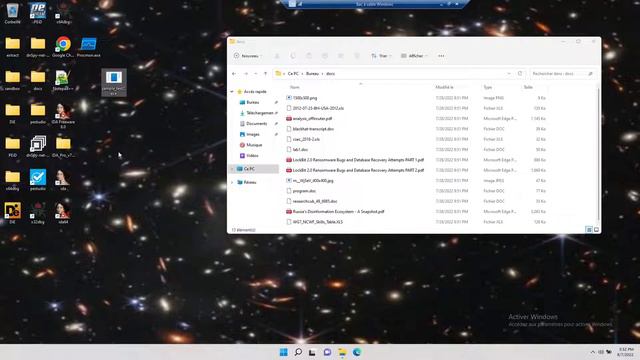
Task: Click the Forward arrow in Explorer
Action: (246, 74)
